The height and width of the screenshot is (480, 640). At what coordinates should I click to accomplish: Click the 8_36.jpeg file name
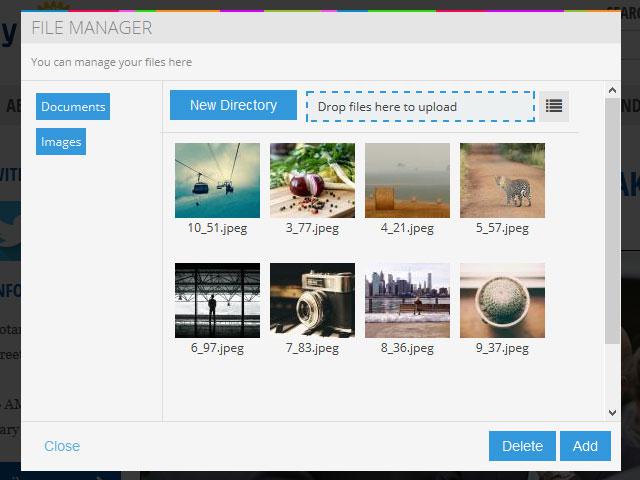(407, 348)
